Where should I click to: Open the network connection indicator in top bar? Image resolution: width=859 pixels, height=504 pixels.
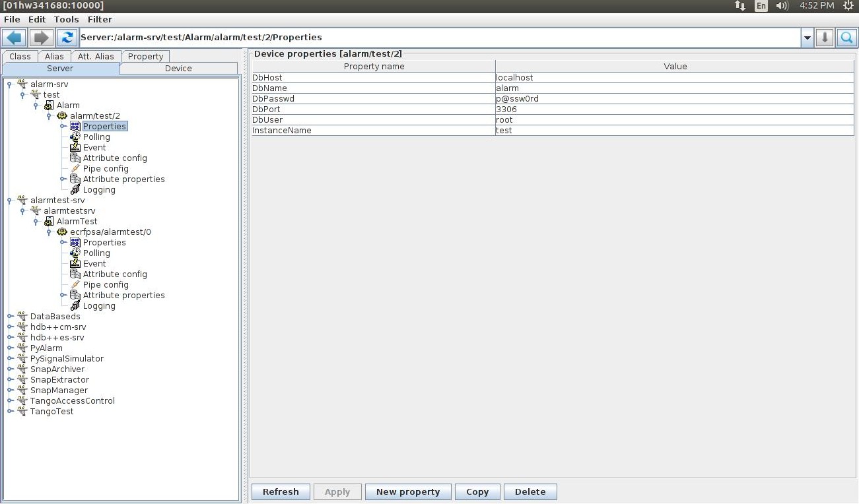tap(739, 6)
